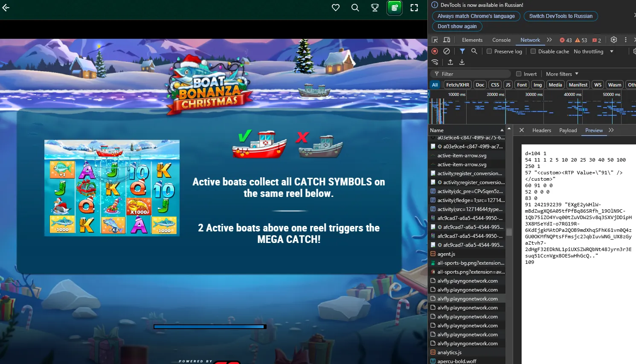Select the Network tab
Image resolution: width=636 pixels, height=364 pixels.
530,40
